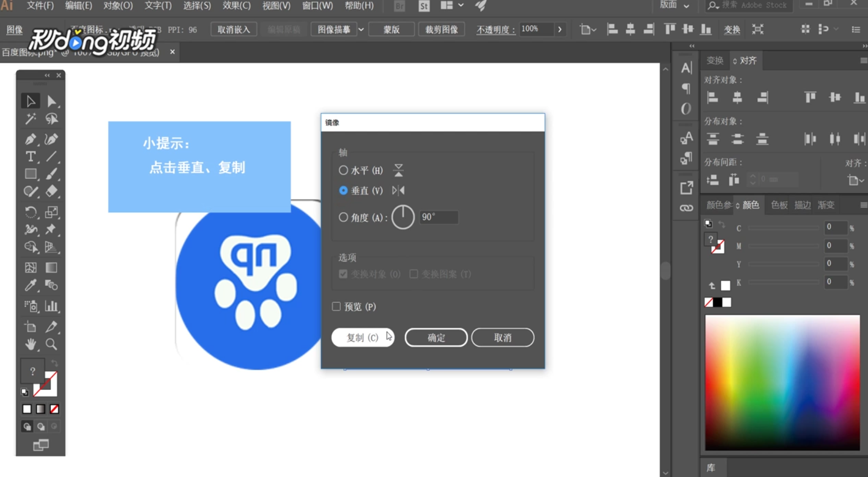The height and width of the screenshot is (477, 868).
Task: Switch to Draw Behind mode
Action: pyautogui.click(x=41, y=426)
